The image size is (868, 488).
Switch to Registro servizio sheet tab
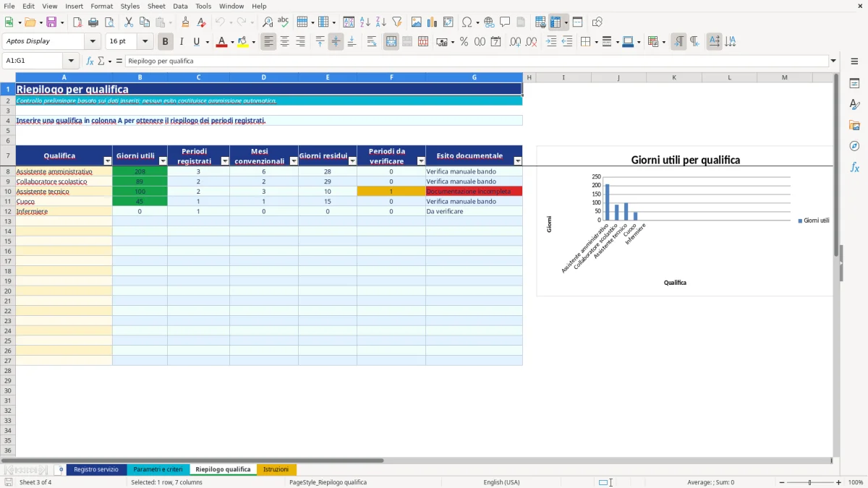point(96,469)
